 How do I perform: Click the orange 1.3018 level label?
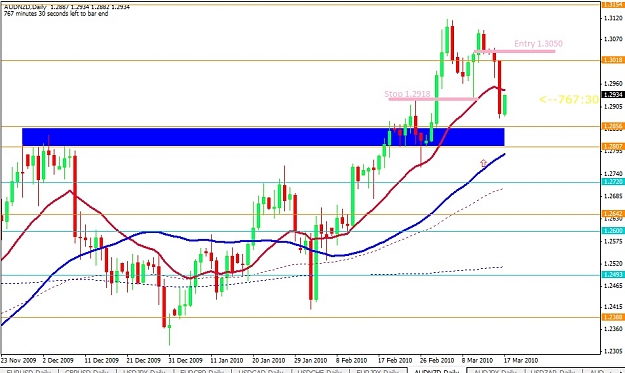coord(612,60)
